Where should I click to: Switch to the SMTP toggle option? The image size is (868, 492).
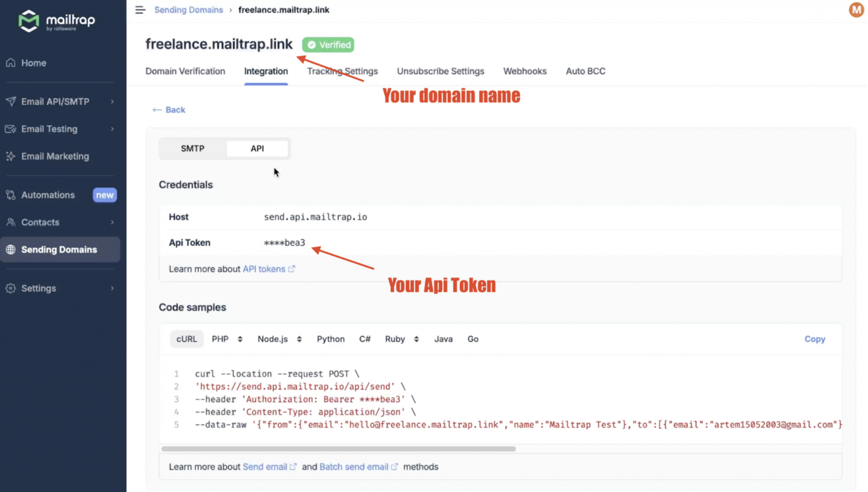click(x=193, y=149)
